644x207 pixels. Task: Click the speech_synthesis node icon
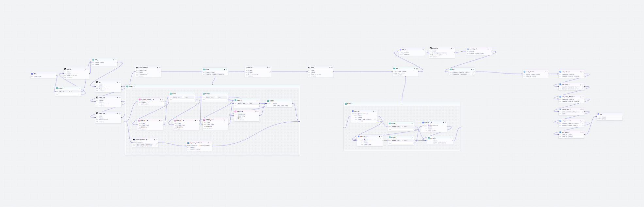[x=134, y=140]
